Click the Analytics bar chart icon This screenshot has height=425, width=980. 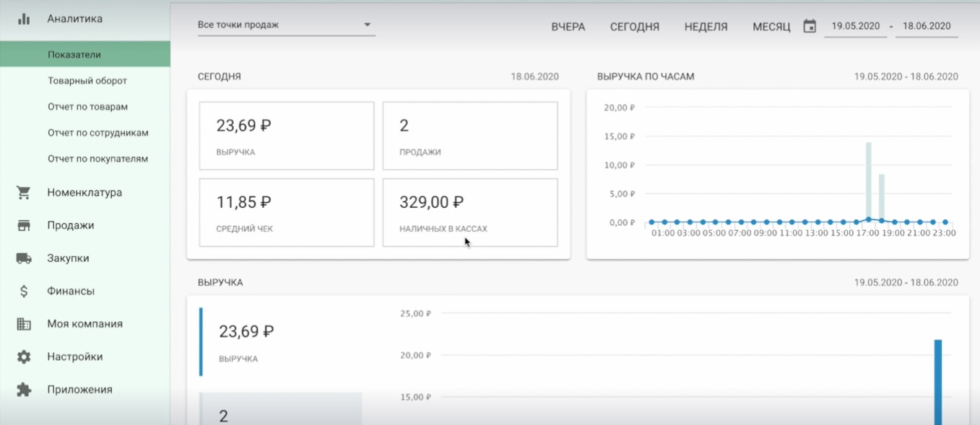click(24, 19)
